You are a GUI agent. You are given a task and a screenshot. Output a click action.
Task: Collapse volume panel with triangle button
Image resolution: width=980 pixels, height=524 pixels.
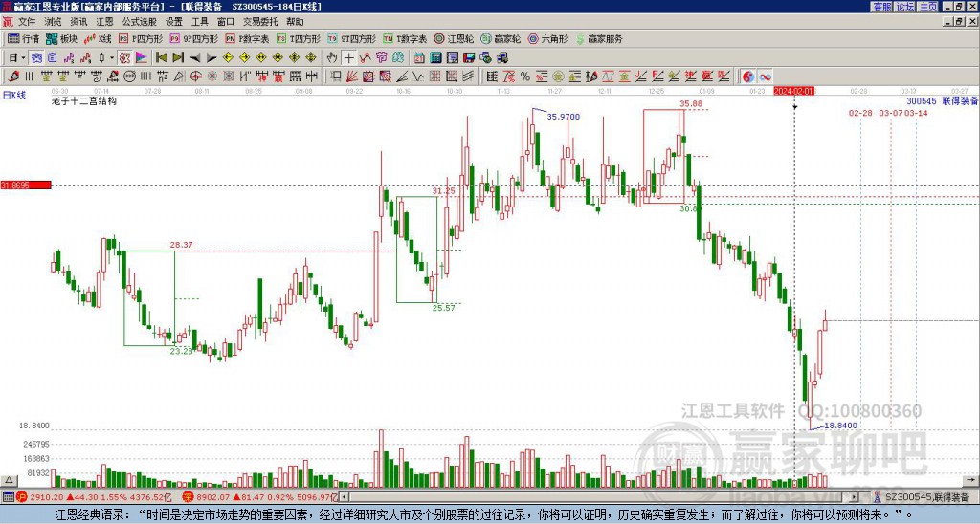click(9, 481)
